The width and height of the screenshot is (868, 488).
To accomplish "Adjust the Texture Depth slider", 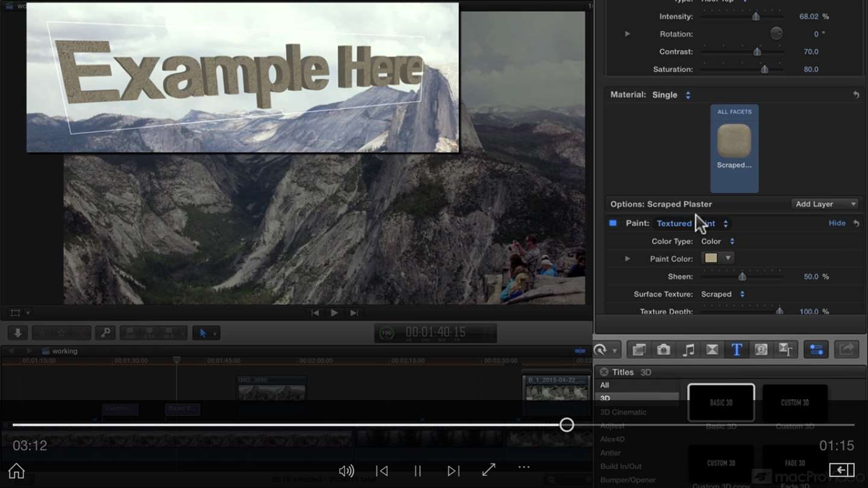I will pyautogui.click(x=779, y=311).
